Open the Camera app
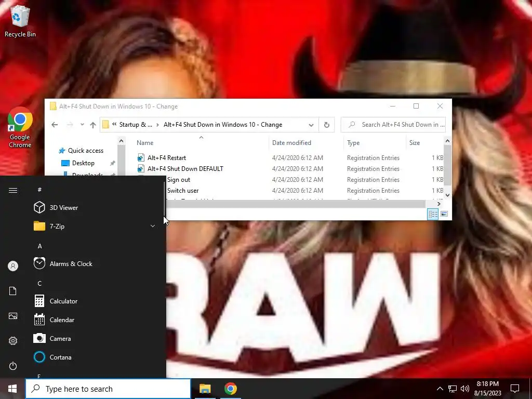Screen dimensions: 532x399 [95, 339]
